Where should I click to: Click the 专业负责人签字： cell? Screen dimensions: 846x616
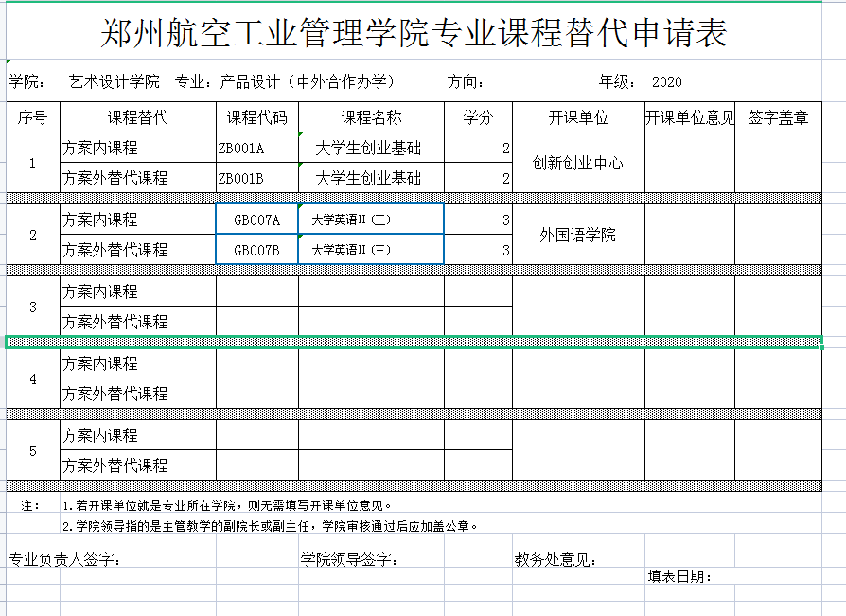coord(64,559)
